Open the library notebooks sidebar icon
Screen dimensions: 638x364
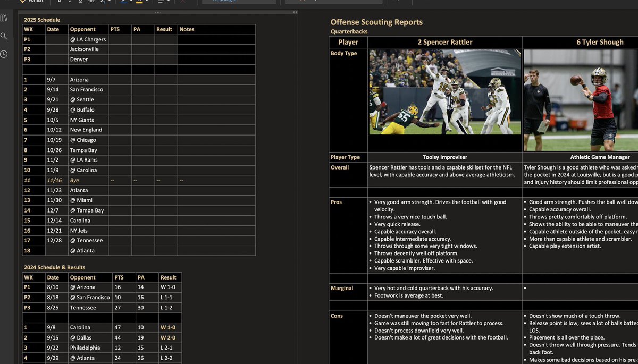(4, 19)
